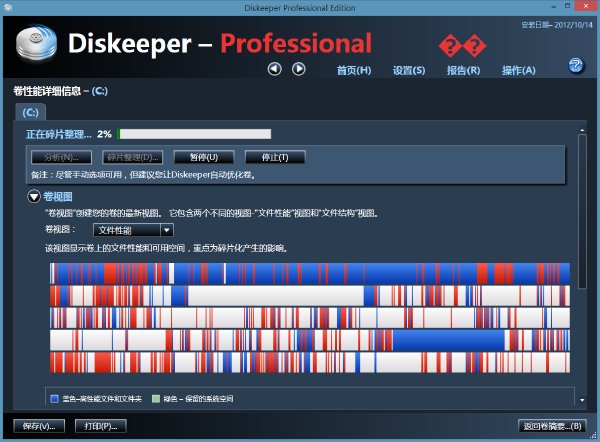
Task: Click the Diskeeper disk logo icon
Action: coord(36,44)
